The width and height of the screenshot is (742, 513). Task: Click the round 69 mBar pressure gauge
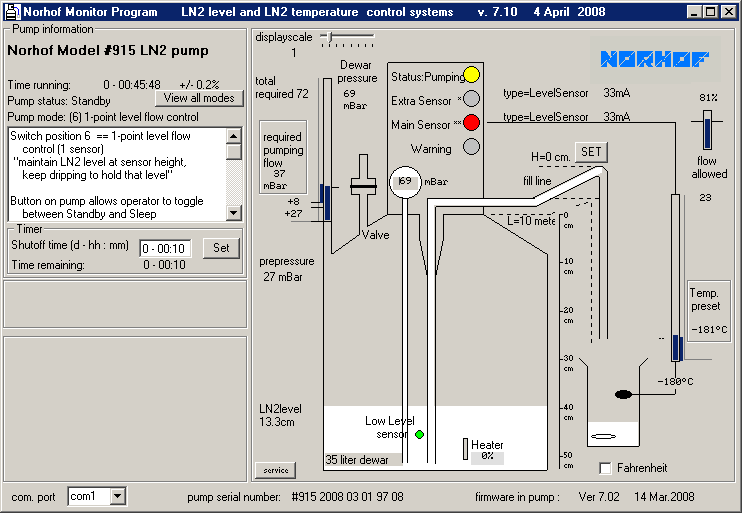click(405, 182)
